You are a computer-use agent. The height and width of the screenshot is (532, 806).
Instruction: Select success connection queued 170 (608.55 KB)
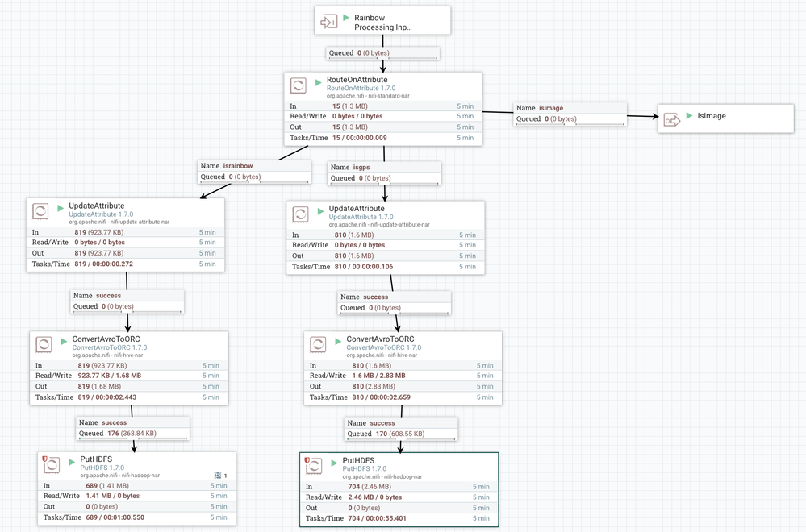point(401,429)
